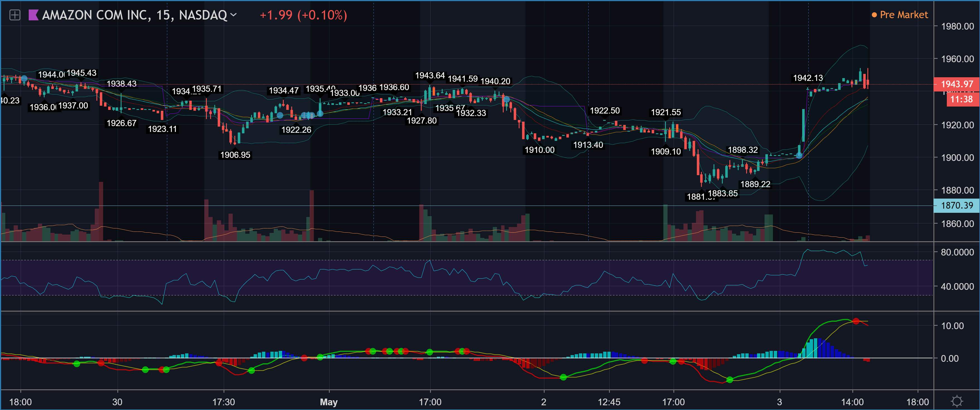980x410 pixels.
Task: Click the orange Pre Market status dot
Action: [x=874, y=15]
